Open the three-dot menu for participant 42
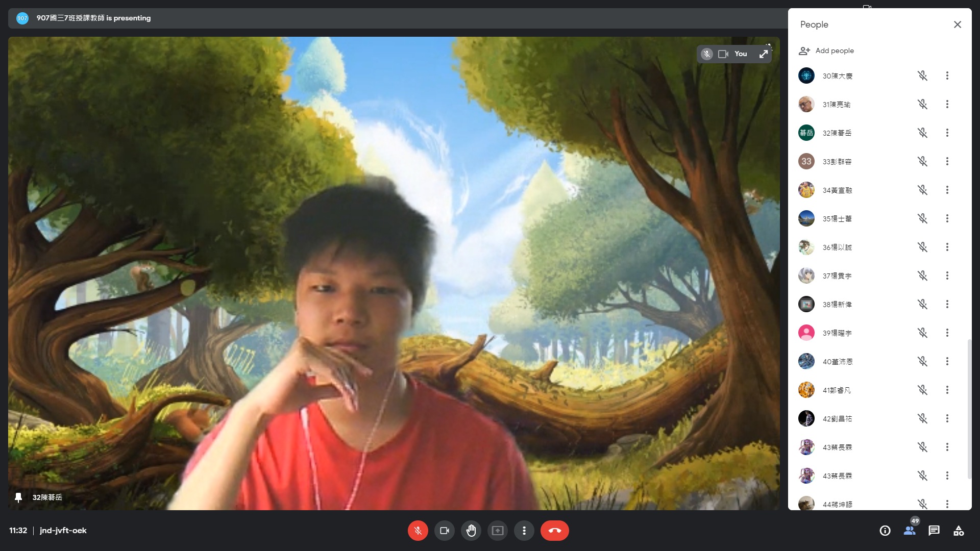The image size is (980, 551). click(x=947, y=418)
